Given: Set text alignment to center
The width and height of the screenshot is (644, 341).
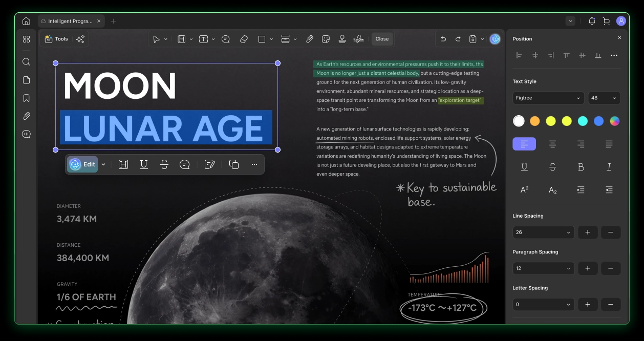Looking at the screenshot, I should pos(552,144).
